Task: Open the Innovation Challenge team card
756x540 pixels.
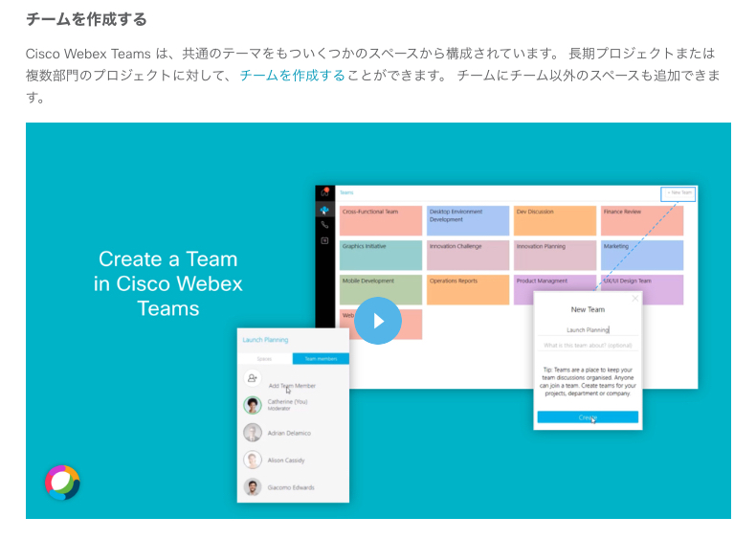Action: (468, 256)
